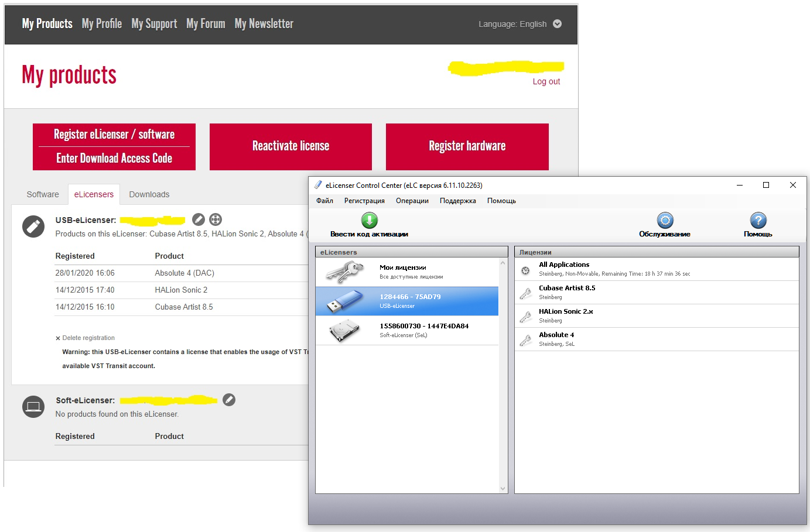Select the Absolute 4 Steinberg, SeL license
The height and width of the screenshot is (532, 810).
click(x=657, y=339)
